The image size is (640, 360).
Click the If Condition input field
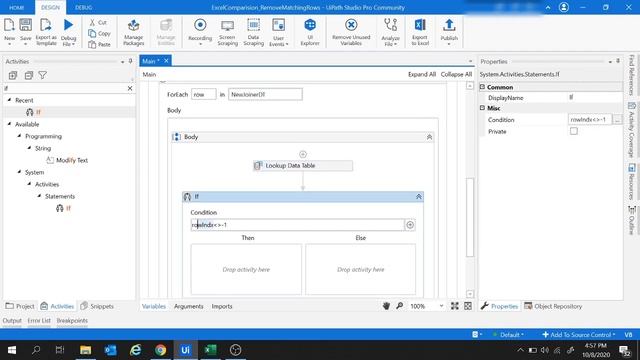298,225
